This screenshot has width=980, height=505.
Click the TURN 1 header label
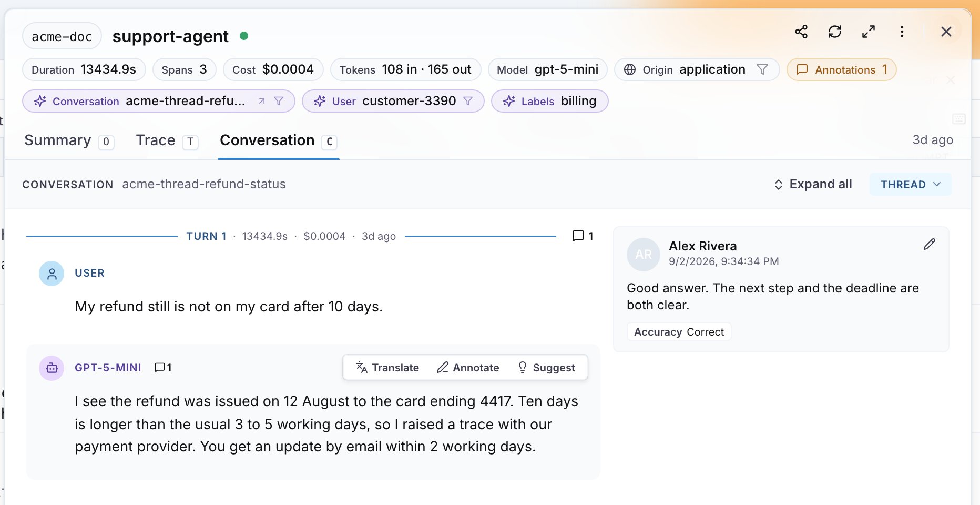[x=206, y=236]
